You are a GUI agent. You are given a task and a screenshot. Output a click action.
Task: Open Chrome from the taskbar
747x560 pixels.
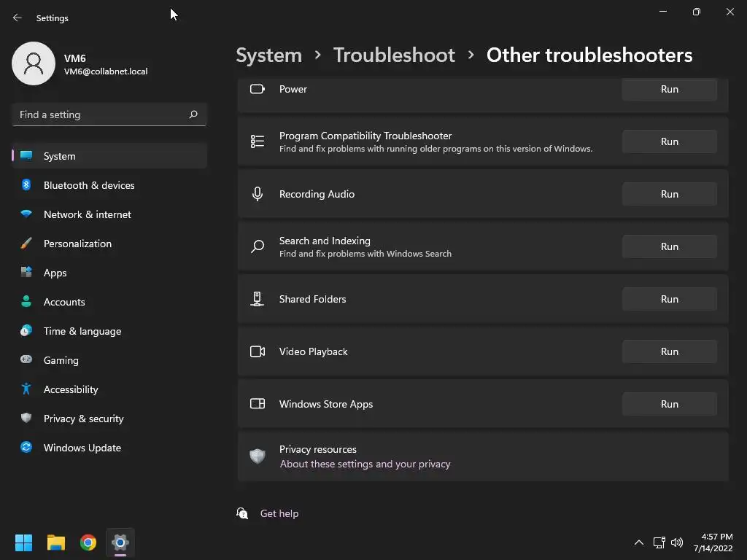pyautogui.click(x=88, y=542)
